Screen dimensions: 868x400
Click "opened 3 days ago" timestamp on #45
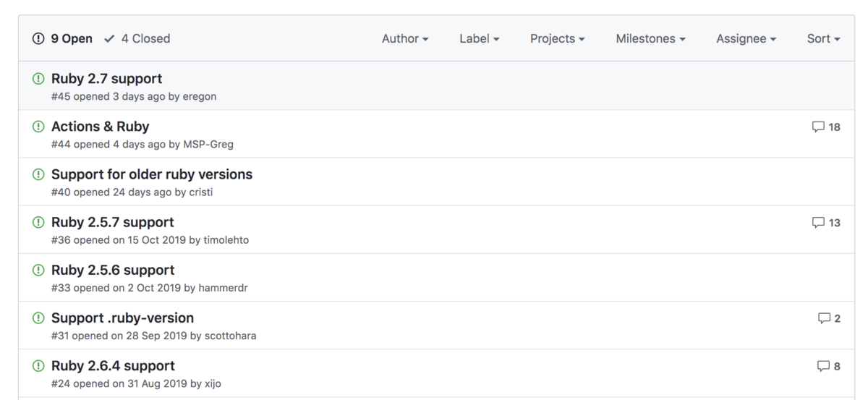coord(119,96)
